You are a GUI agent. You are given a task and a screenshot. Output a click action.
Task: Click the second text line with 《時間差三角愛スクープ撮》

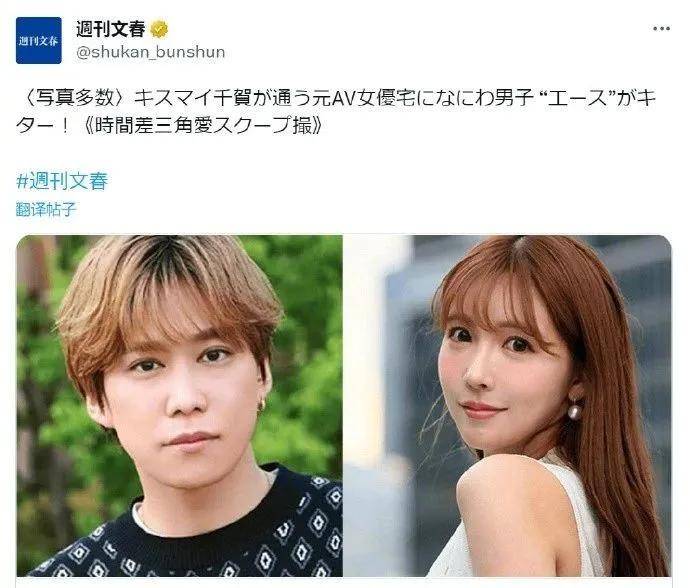[202, 126]
